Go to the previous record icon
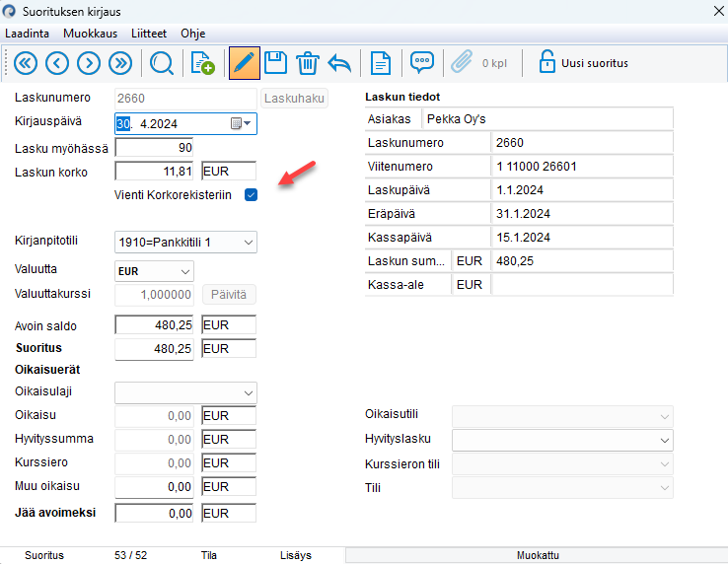728x564 pixels. 57,63
